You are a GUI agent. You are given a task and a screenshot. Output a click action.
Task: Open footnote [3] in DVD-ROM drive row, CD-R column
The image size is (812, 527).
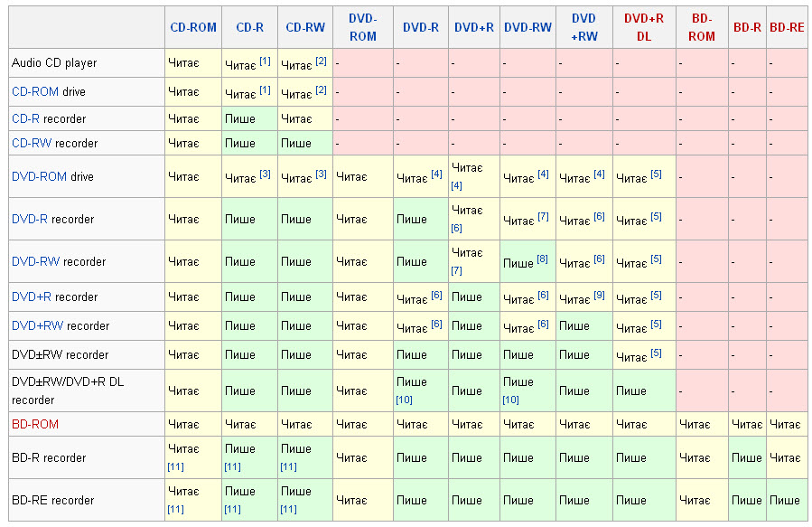(x=265, y=174)
